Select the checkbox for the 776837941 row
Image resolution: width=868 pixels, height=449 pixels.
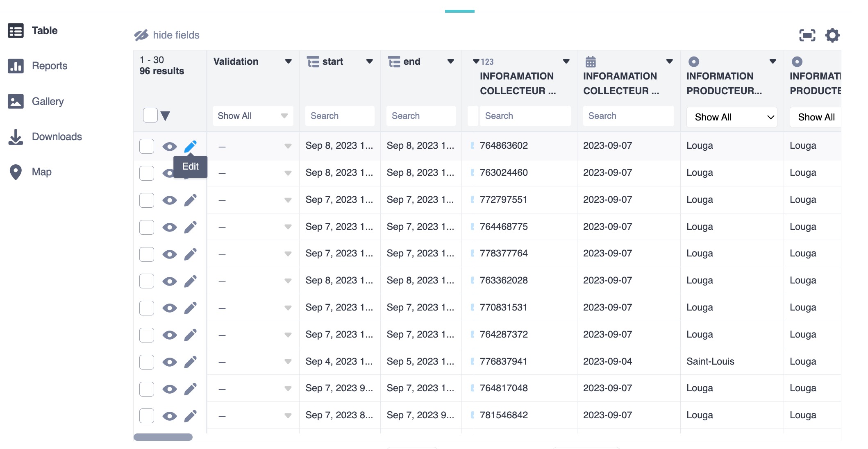(x=147, y=362)
